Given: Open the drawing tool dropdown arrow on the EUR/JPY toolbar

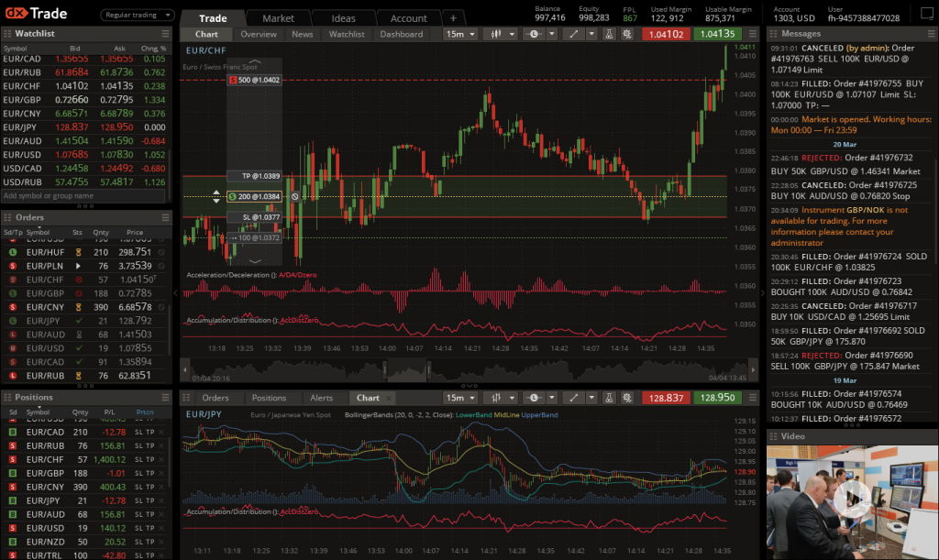Looking at the screenshot, I should click(591, 397).
